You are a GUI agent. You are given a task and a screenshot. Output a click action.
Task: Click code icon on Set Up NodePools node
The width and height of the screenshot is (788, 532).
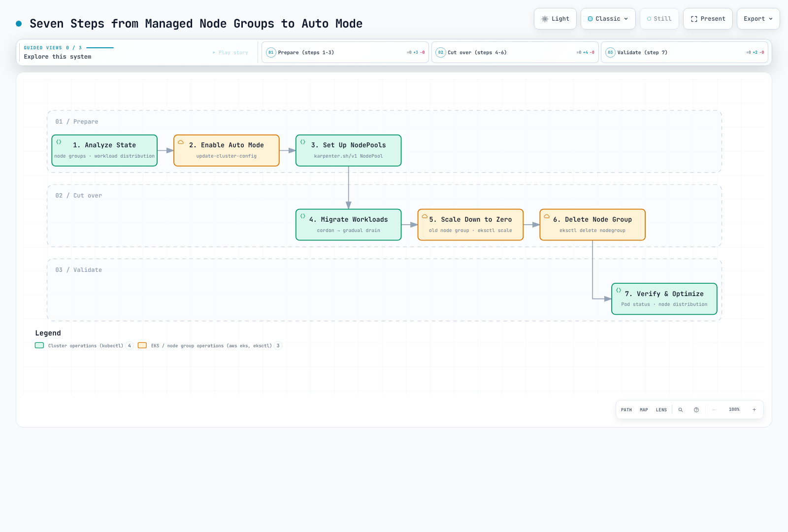[303, 142]
